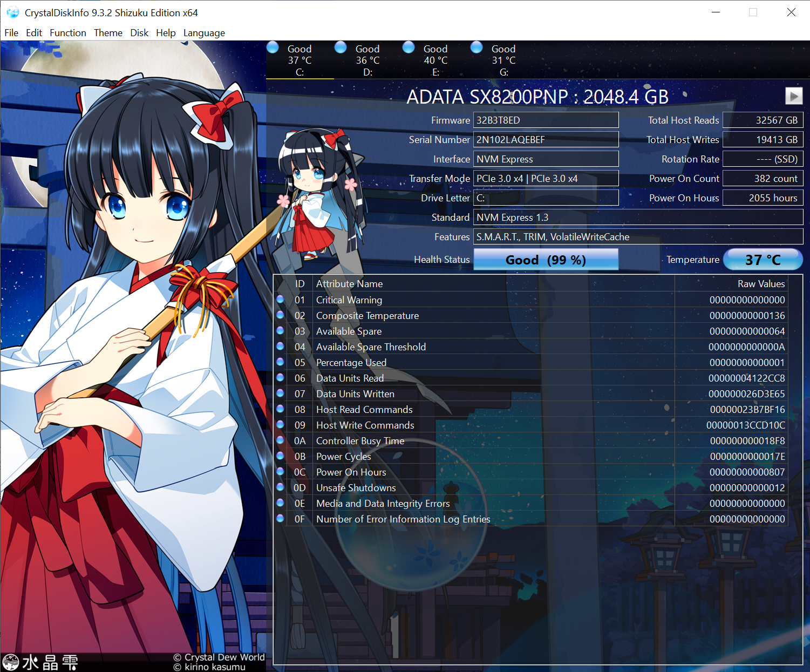The height and width of the screenshot is (672, 810).
Task: Click the ADATA SX8200PNP disk title
Action: click(x=537, y=97)
